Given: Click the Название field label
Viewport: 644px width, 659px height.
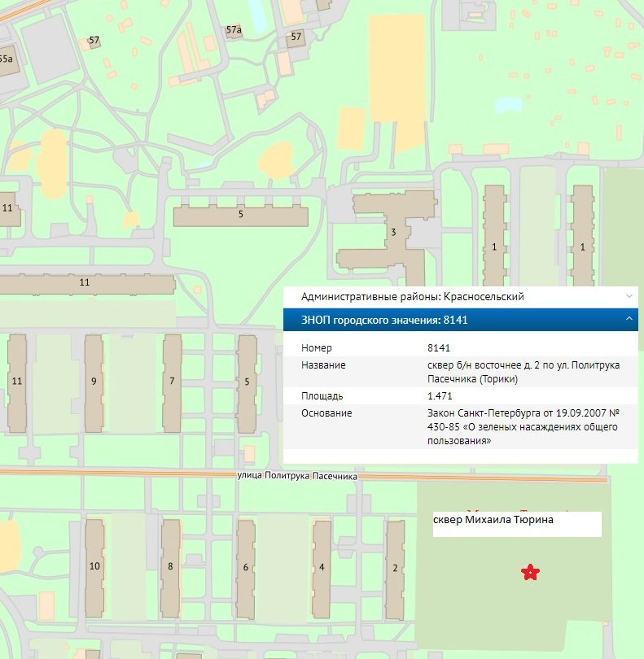Looking at the screenshot, I should click(323, 365).
